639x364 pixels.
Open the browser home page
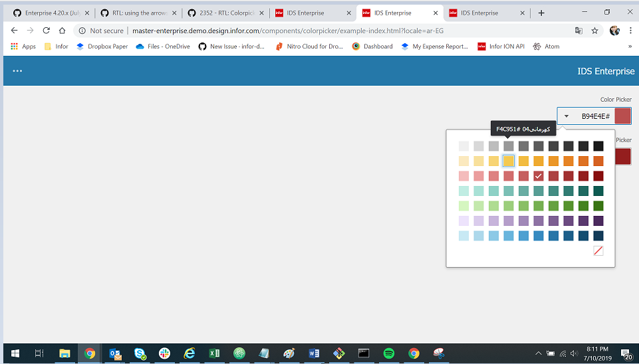coord(62,31)
